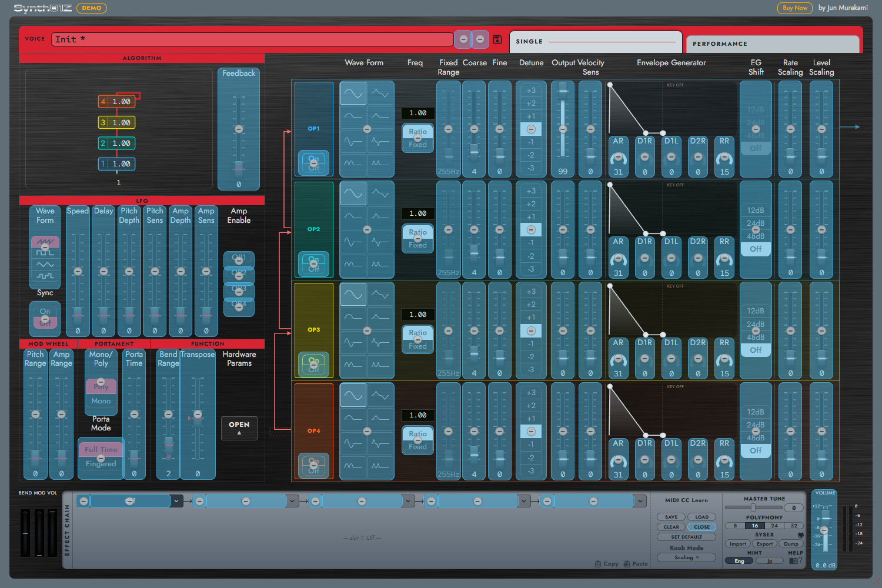Open second effect slot dropdown arrow
Viewport: 882px width, 588px height.
(292, 501)
